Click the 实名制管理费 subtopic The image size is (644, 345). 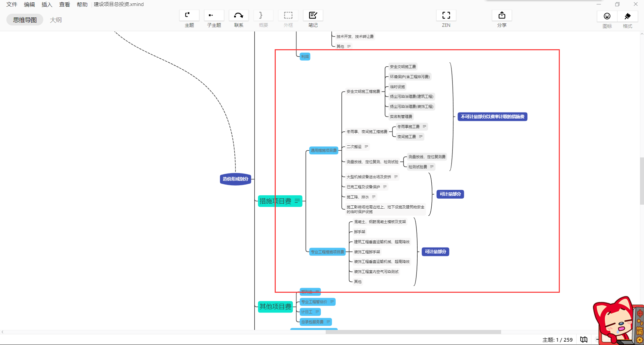pyautogui.click(x=401, y=117)
